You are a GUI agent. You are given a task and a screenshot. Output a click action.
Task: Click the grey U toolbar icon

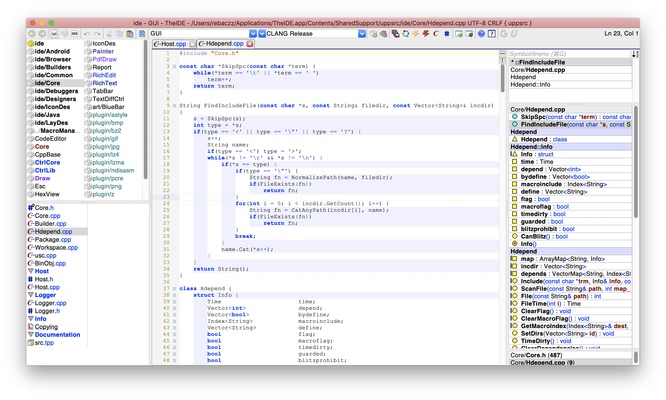(514, 34)
